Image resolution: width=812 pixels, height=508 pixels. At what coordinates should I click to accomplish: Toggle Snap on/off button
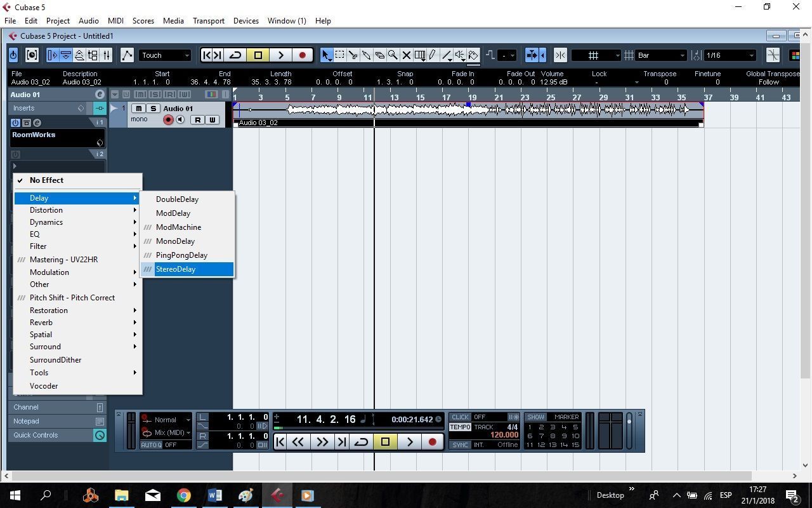(560, 55)
